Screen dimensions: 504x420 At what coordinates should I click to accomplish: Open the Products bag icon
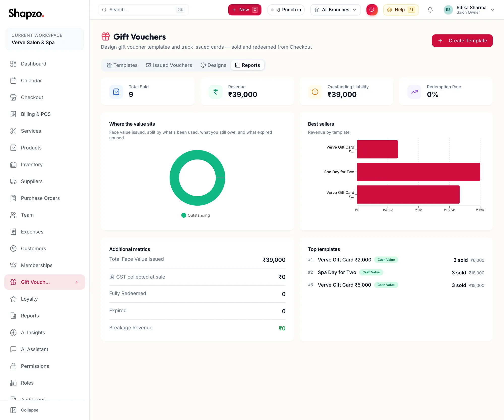click(13, 148)
